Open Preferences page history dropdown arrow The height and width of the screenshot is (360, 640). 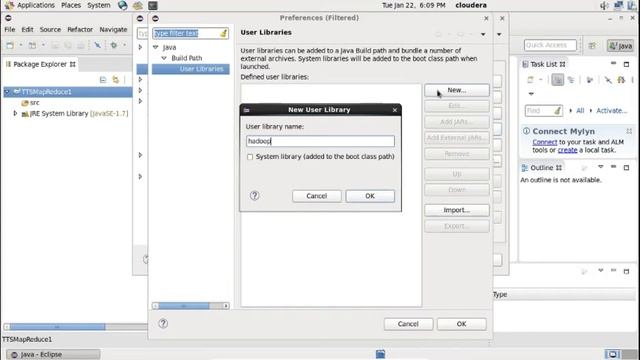click(483, 34)
